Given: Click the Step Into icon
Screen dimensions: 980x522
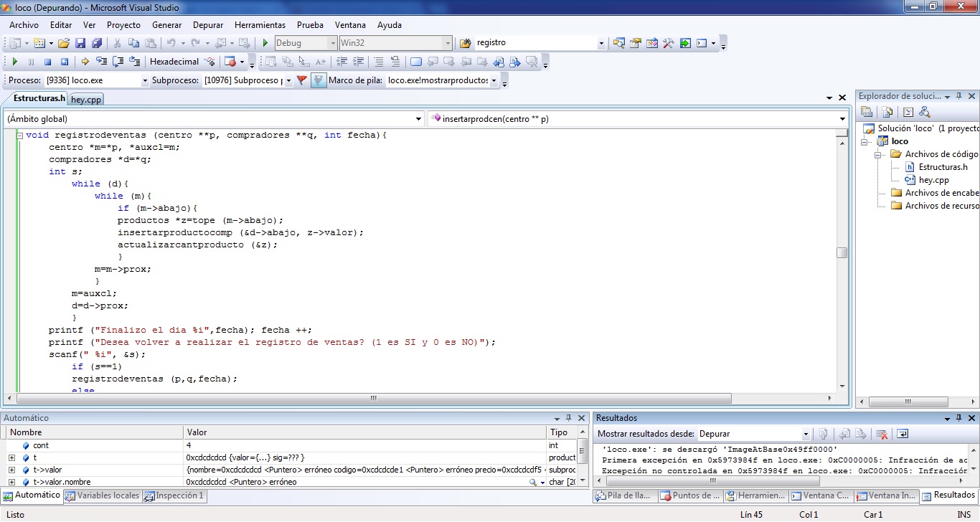Looking at the screenshot, I should coord(102,62).
